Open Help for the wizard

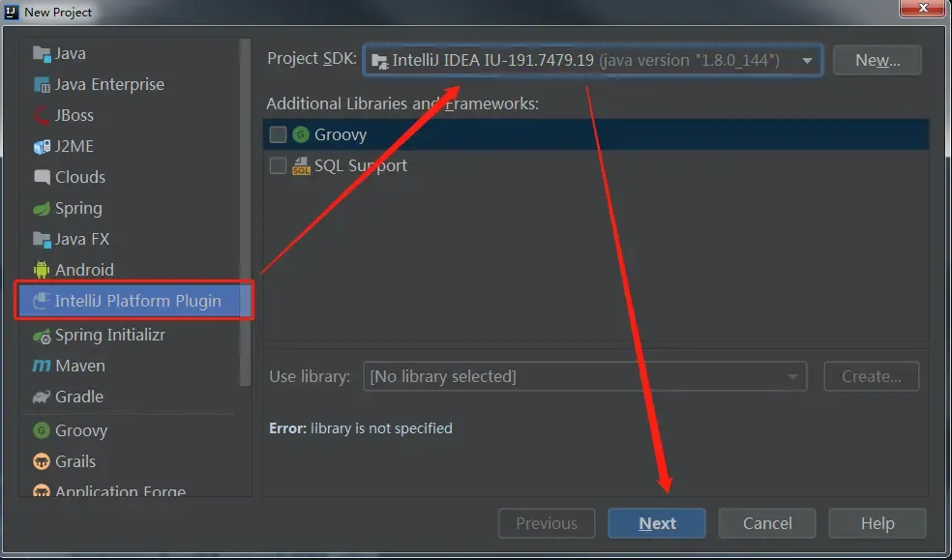[x=877, y=523]
